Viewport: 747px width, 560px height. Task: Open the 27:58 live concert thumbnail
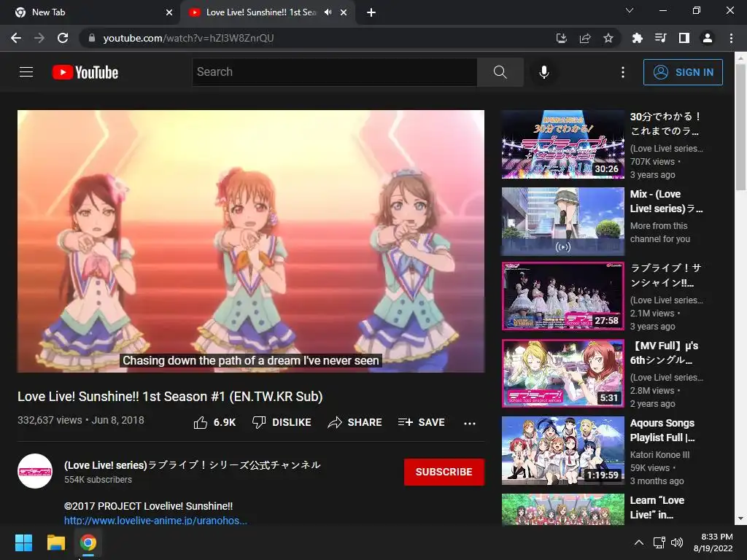[x=562, y=296]
